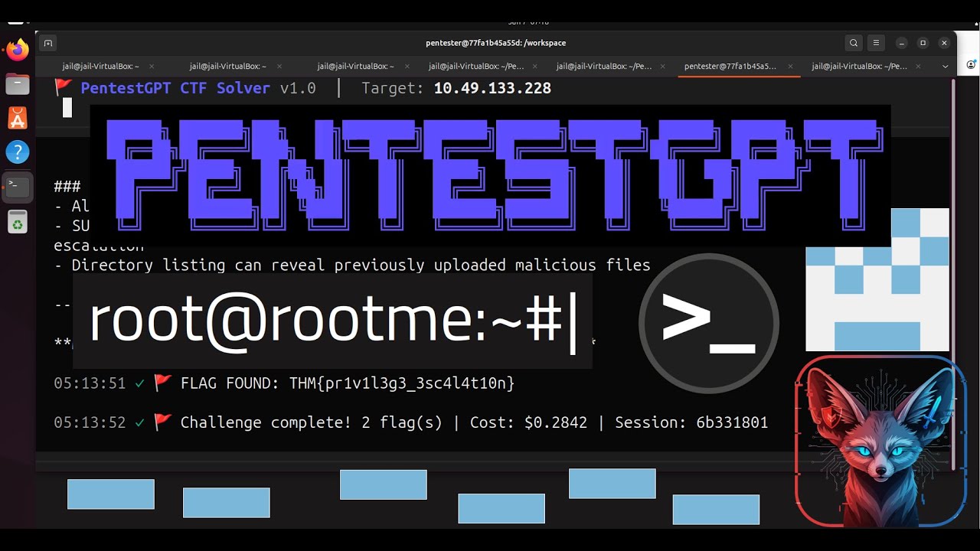This screenshot has width=980, height=551.
Task: Click the PentestGPT CTF Solver heading text
Action: tap(175, 88)
